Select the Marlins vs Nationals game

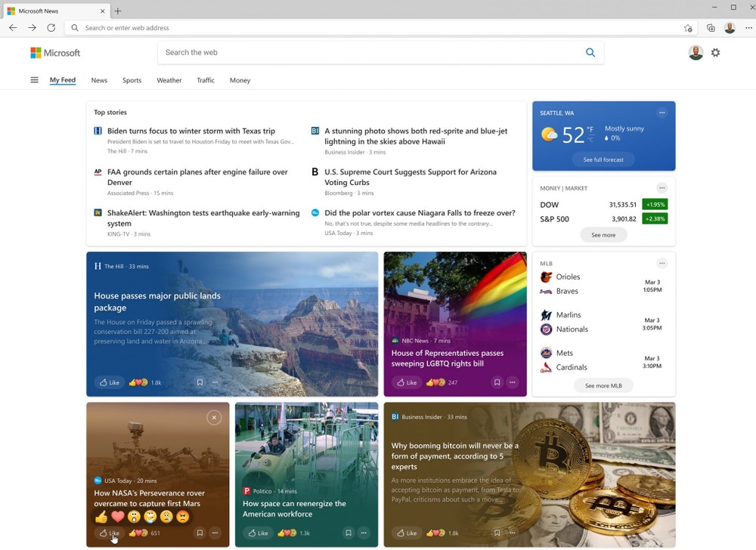603,322
